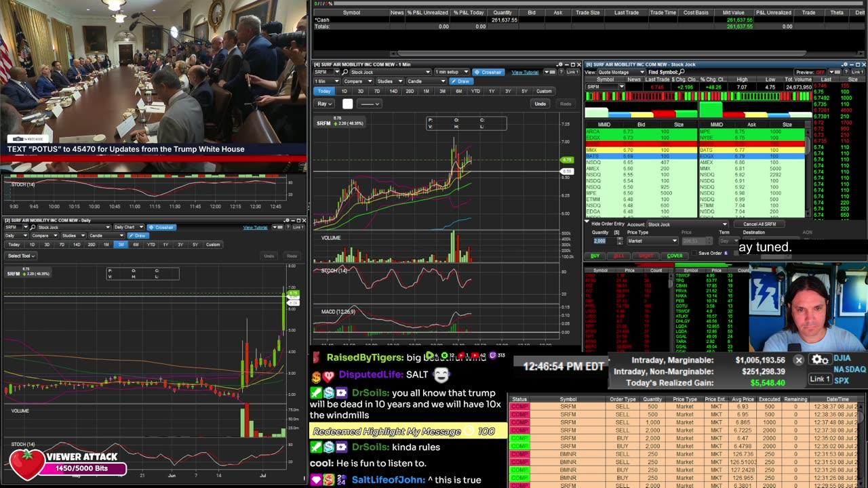Open View Tutorial link in Daily chart
Image resolution: width=868 pixels, height=488 pixels.
tap(255, 228)
